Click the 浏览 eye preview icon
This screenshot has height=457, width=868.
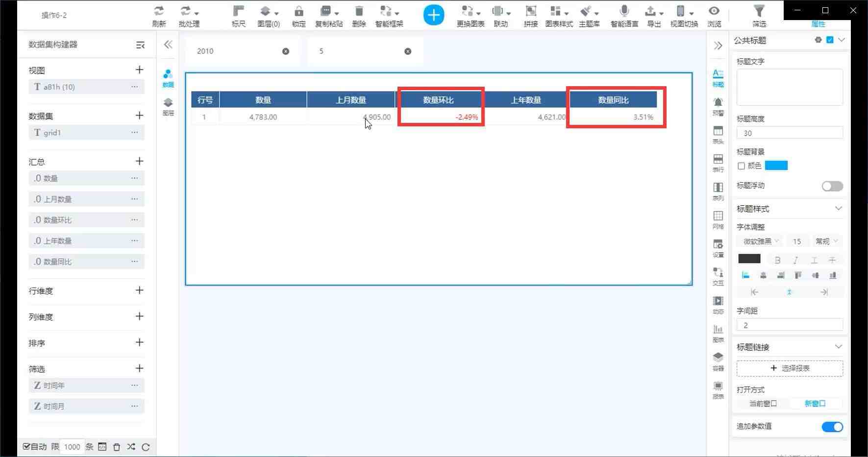pos(714,11)
